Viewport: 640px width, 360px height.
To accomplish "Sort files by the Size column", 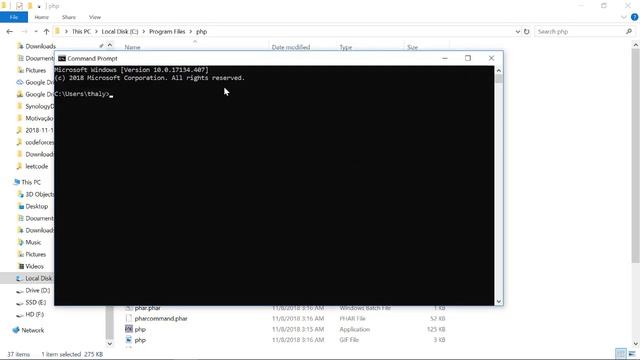I will click(x=412, y=47).
